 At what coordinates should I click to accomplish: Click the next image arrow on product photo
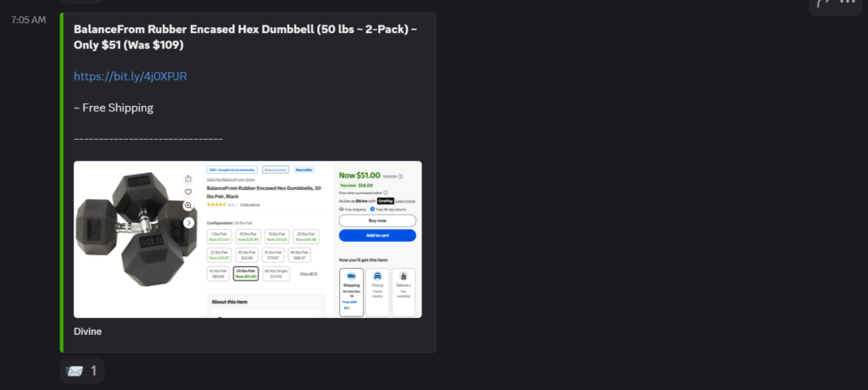click(188, 223)
